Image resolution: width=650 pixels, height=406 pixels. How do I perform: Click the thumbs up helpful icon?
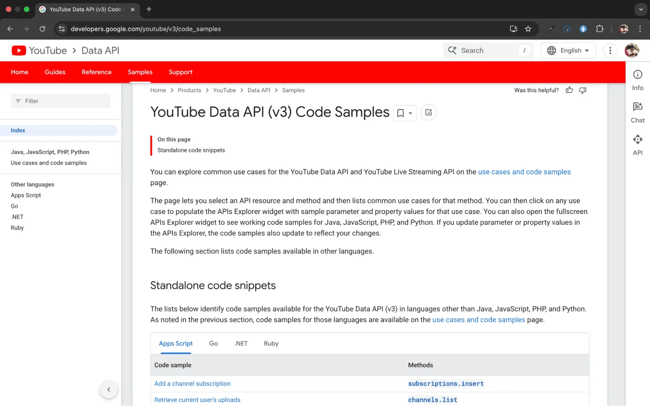pos(570,90)
